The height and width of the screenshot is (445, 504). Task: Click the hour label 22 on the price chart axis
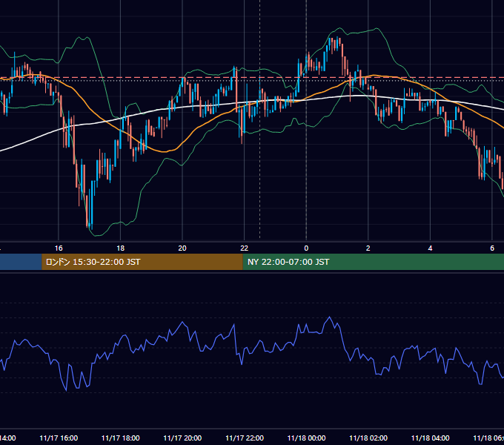[245, 248]
